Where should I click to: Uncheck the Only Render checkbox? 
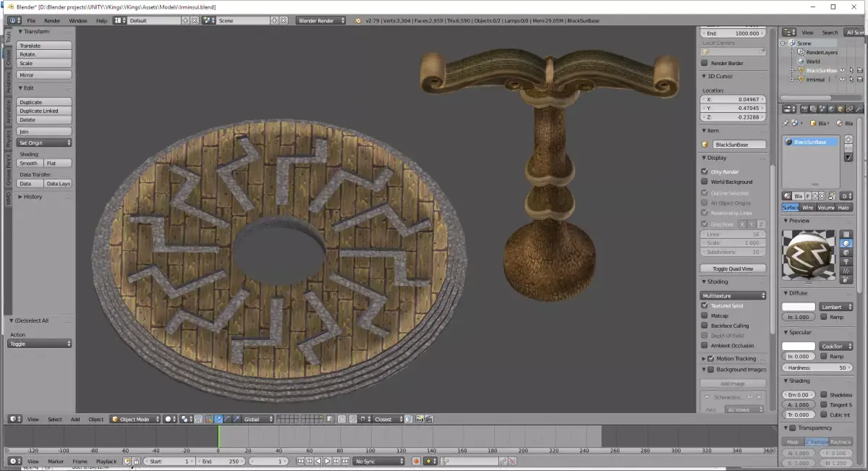click(x=705, y=171)
